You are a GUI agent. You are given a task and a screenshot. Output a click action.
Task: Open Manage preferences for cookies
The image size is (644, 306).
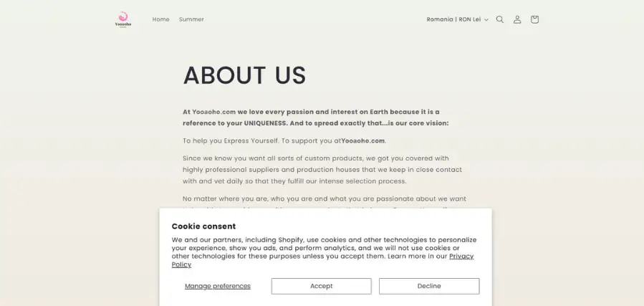(x=218, y=286)
